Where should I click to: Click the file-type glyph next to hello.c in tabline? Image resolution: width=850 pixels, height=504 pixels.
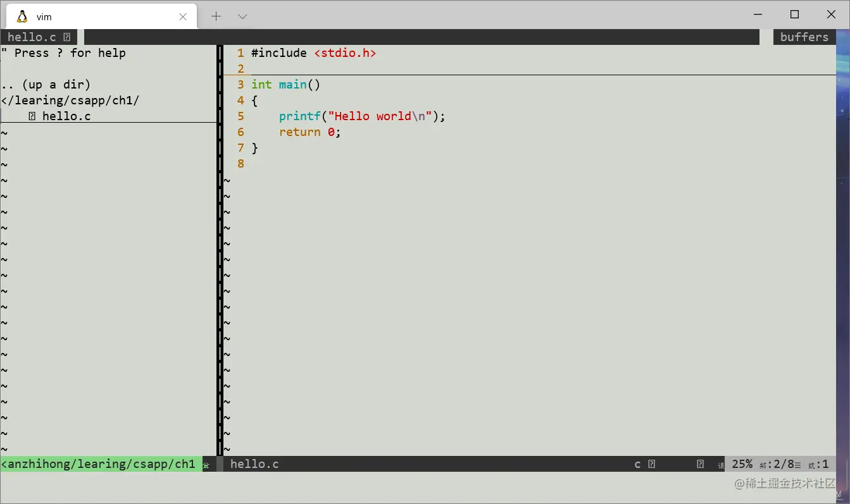pyautogui.click(x=66, y=37)
